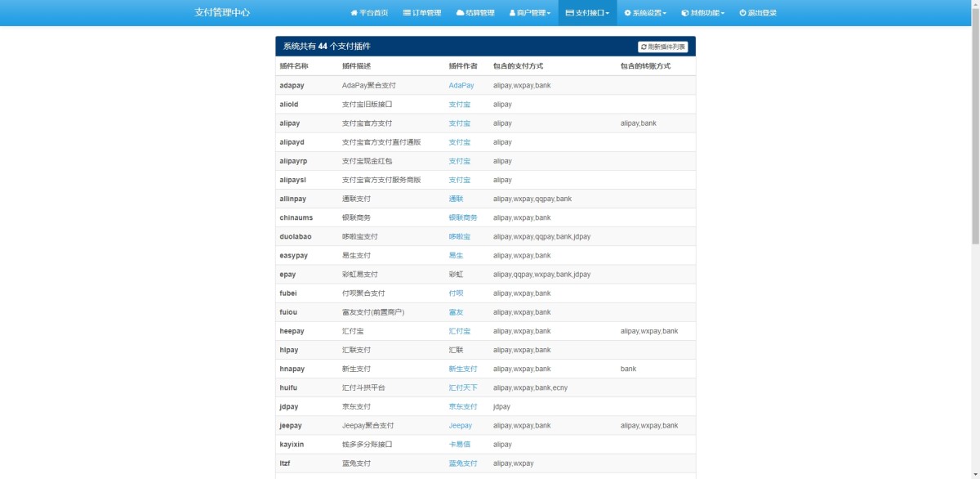980x479 pixels.
Task: Click the 支付管理中心 brand title
Action: 222,13
